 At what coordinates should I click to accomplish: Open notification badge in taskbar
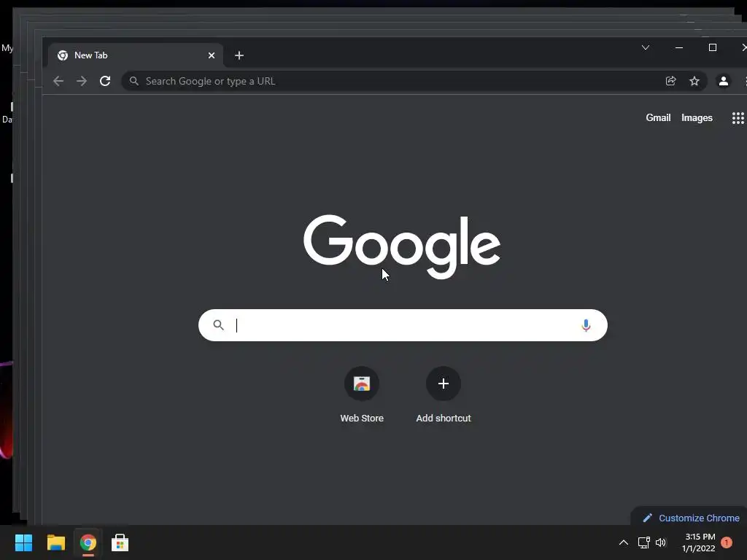pyautogui.click(x=727, y=542)
